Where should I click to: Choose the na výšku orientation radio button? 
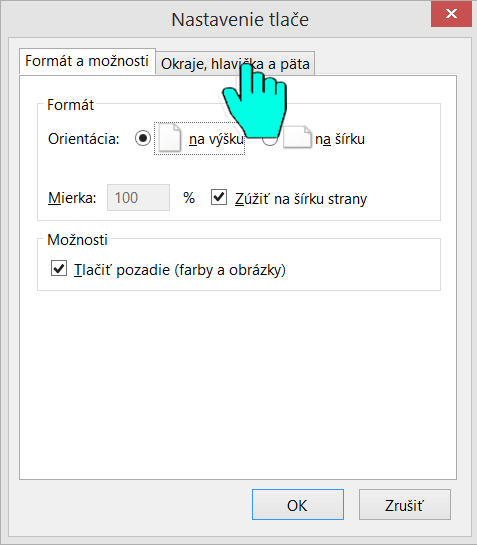[x=143, y=138]
